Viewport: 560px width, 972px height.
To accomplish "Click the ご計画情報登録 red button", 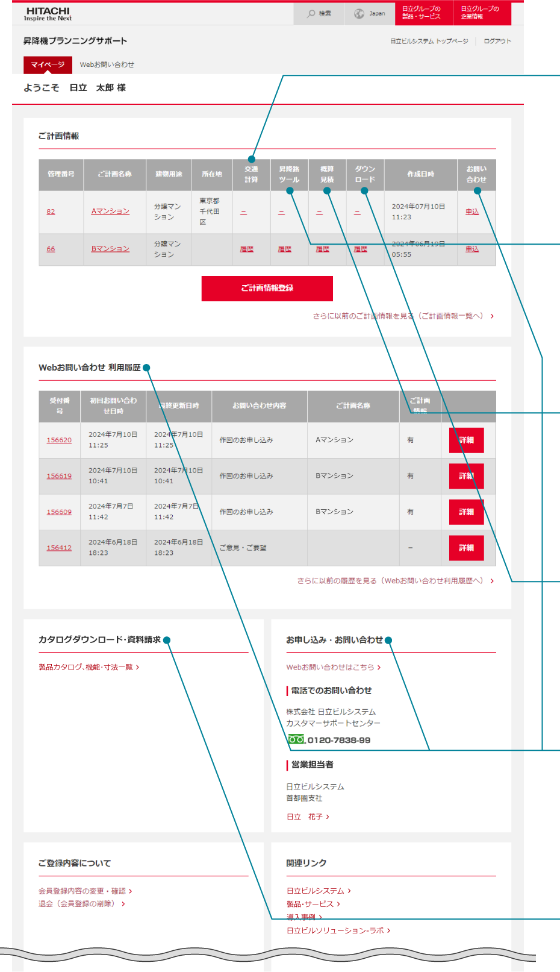I will click(x=267, y=288).
